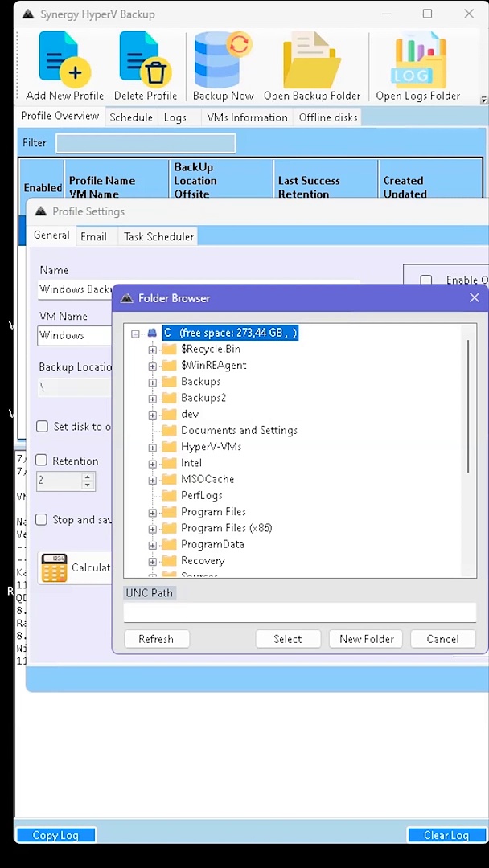Screen dimensions: 489x868
Task: Switch to the Offline disks tab
Action: (328, 117)
